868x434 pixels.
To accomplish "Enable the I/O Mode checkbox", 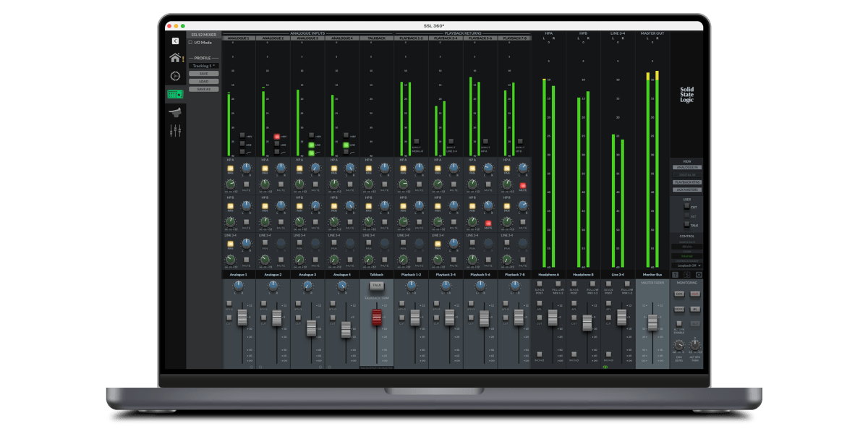I will point(191,43).
